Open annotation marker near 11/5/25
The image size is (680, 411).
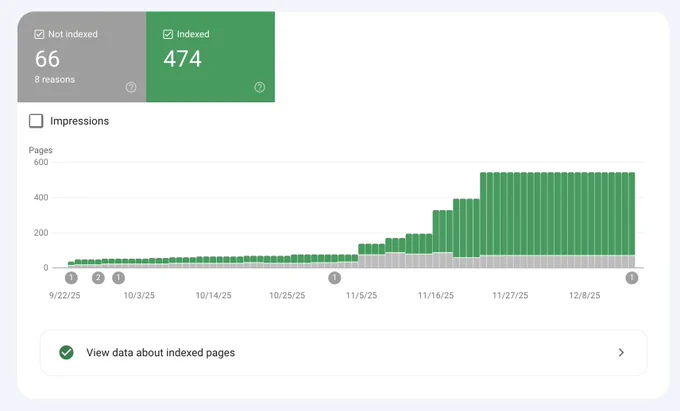pyautogui.click(x=334, y=278)
